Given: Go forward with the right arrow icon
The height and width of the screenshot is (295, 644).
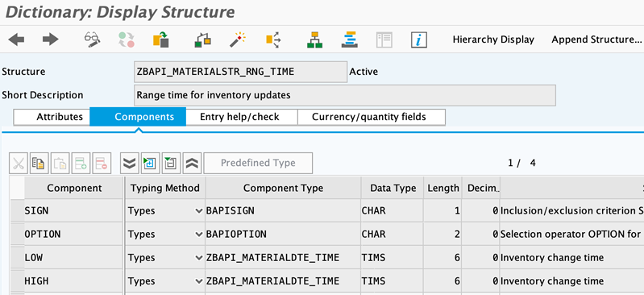Looking at the screenshot, I should pyautogui.click(x=51, y=39).
